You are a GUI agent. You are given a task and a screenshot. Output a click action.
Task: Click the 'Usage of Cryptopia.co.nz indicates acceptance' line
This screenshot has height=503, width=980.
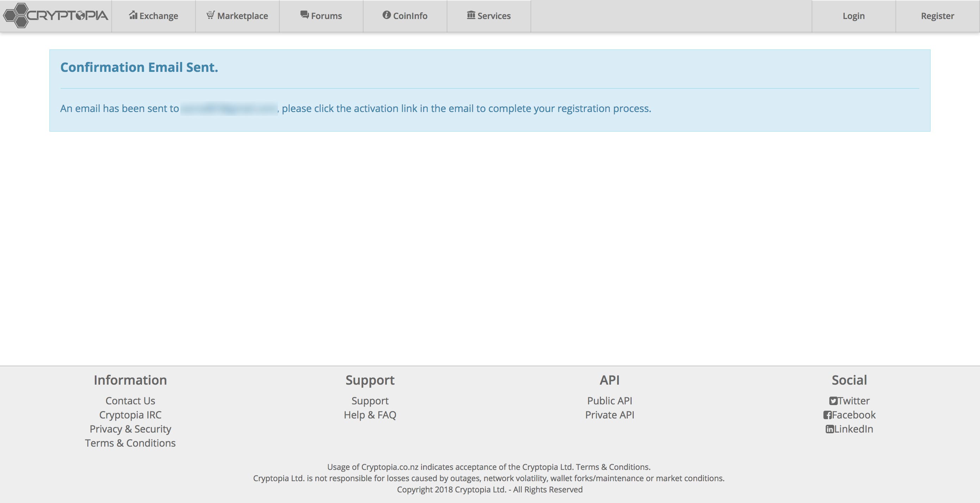(x=489, y=467)
